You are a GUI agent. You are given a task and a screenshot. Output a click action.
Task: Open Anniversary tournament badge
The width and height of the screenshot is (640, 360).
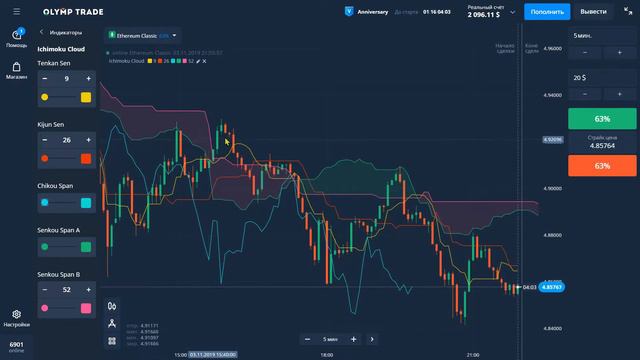pyautogui.click(x=366, y=12)
